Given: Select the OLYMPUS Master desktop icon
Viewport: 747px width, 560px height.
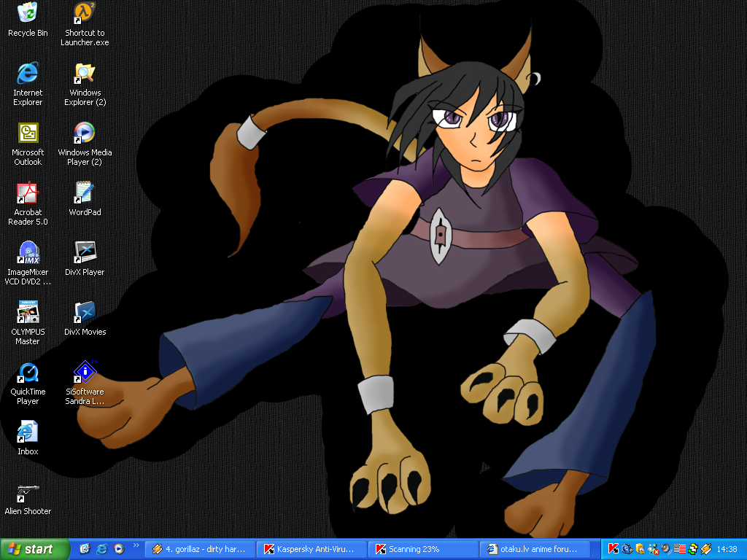Looking at the screenshot, I should (28, 323).
